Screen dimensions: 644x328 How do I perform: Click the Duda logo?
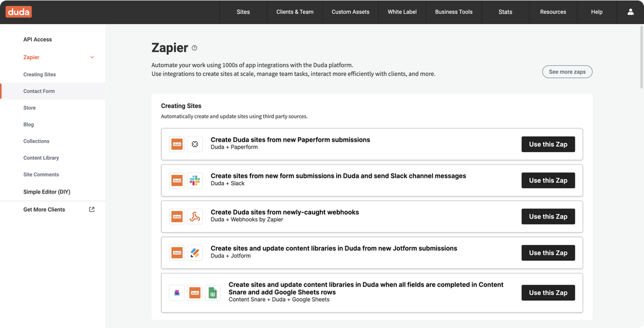pyautogui.click(x=18, y=12)
